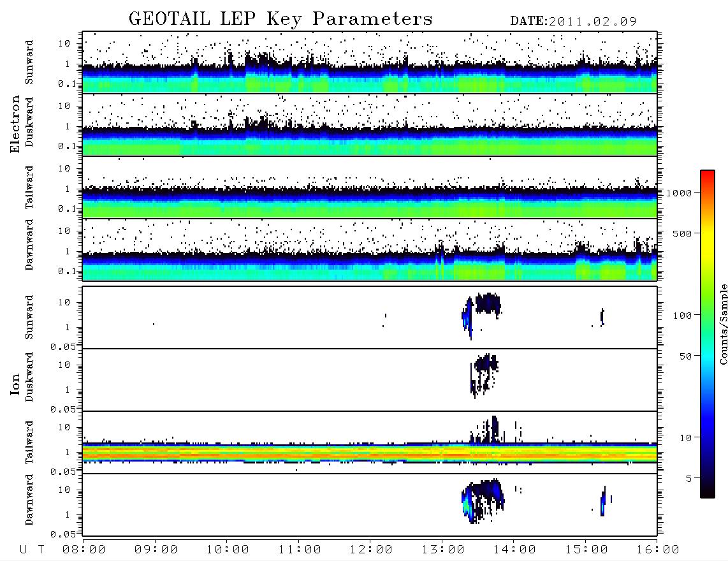This screenshot has height=561, width=728.
Task: Click the Electron Tailward spectrogram plot
Action: tap(370, 187)
